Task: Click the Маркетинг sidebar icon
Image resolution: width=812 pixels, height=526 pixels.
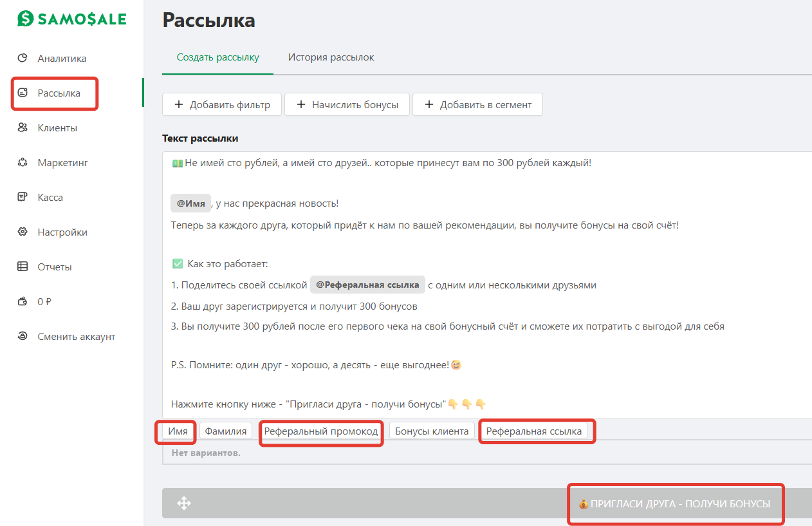Action: 23,162
